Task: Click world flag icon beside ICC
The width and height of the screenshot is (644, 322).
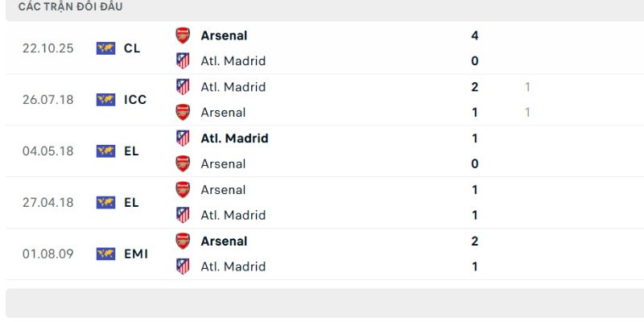Action: pyautogui.click(x=105, y=100)
